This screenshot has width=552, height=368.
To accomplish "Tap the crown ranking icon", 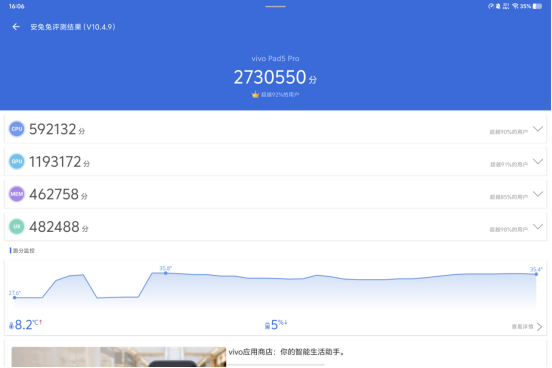I will tap(255, 94).
